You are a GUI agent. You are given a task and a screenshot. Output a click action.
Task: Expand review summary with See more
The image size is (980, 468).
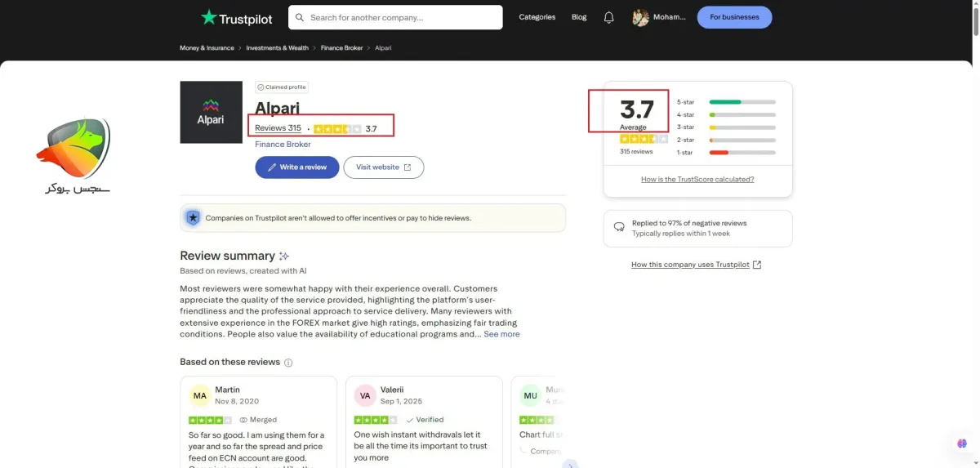tap(501, 334)
